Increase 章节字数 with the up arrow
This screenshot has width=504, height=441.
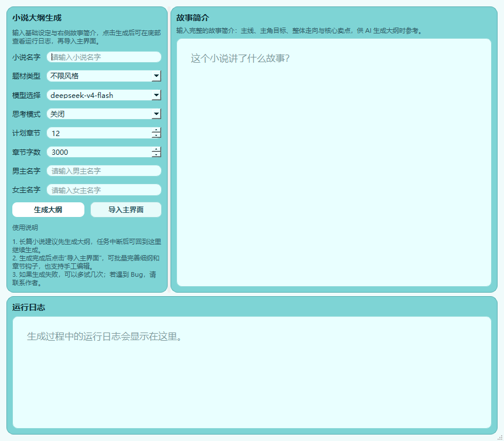(x=156, y=150)
